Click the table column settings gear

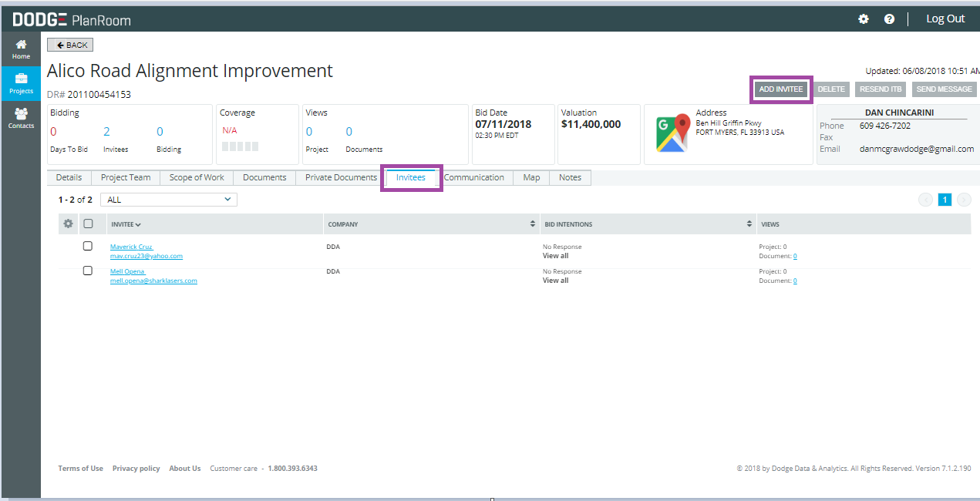[x=68, y=224]
